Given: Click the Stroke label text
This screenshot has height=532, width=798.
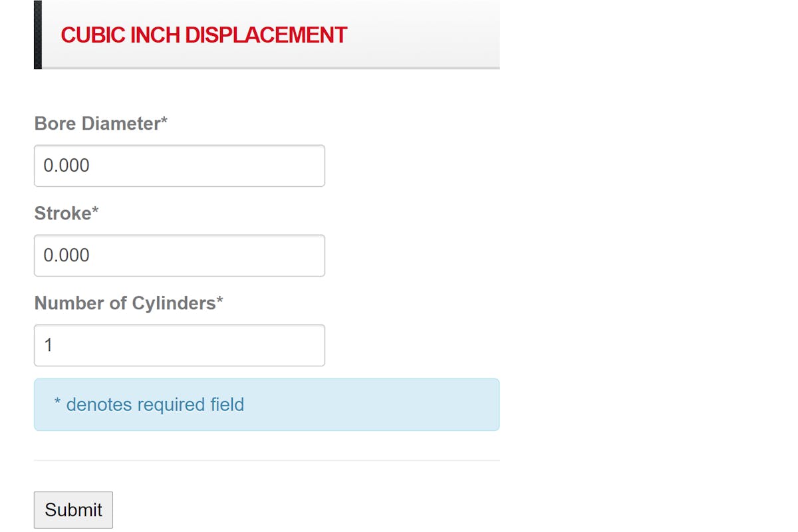Looking at the screenshot, I should click(63, 213).
